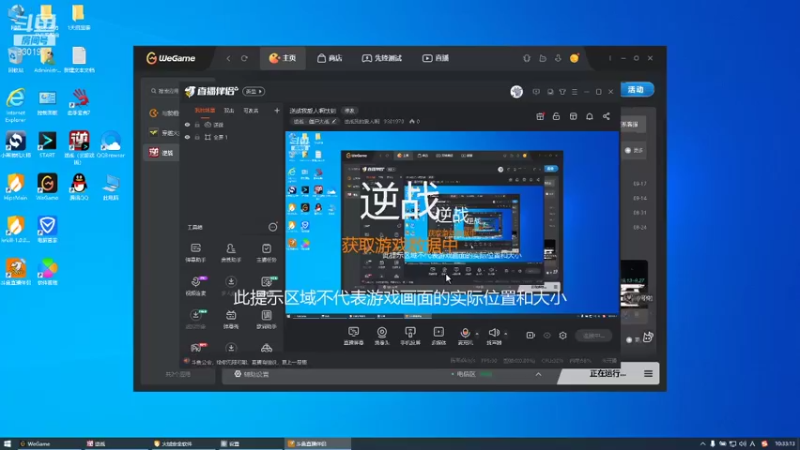Click the 辅助设置 button
Viewport: 800px width, 450px height.
[x=252, y=374]
